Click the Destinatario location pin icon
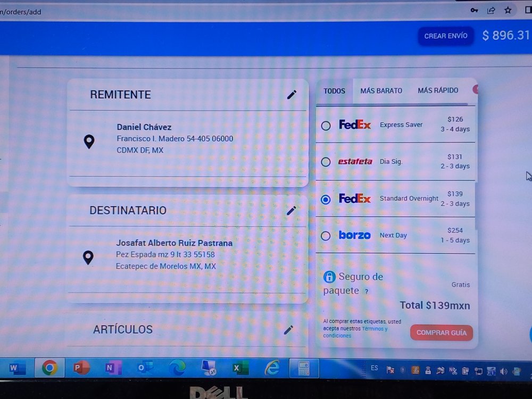The height and width of the screenshot is (399, 532). [x=88, y=257]
